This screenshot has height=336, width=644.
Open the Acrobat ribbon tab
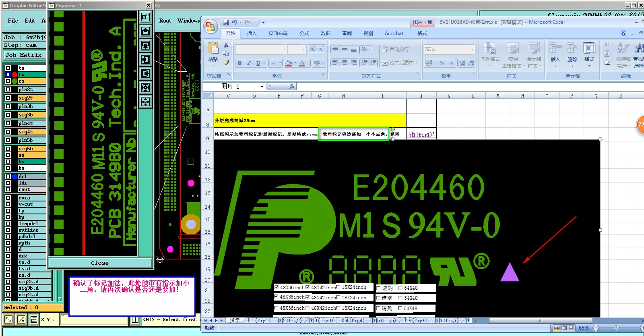[394, 33]
